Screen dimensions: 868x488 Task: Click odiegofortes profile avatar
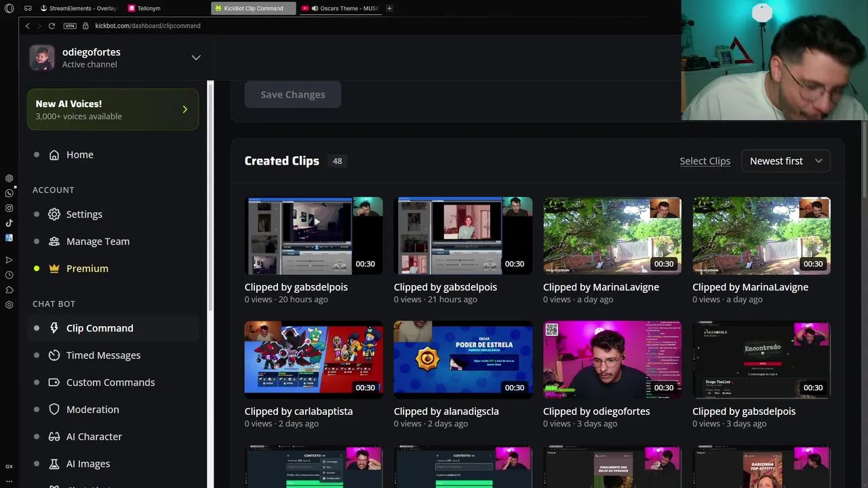tap(41, 58)
